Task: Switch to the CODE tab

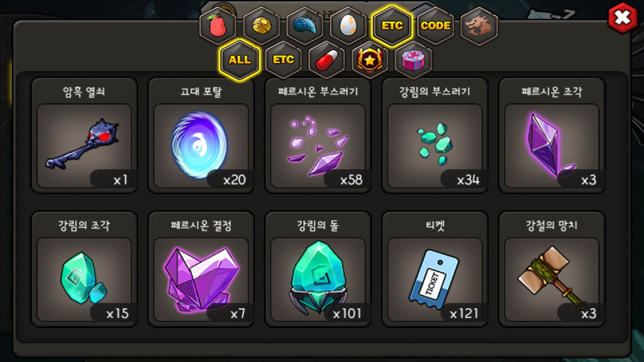Action: click(x=435, y=26)
